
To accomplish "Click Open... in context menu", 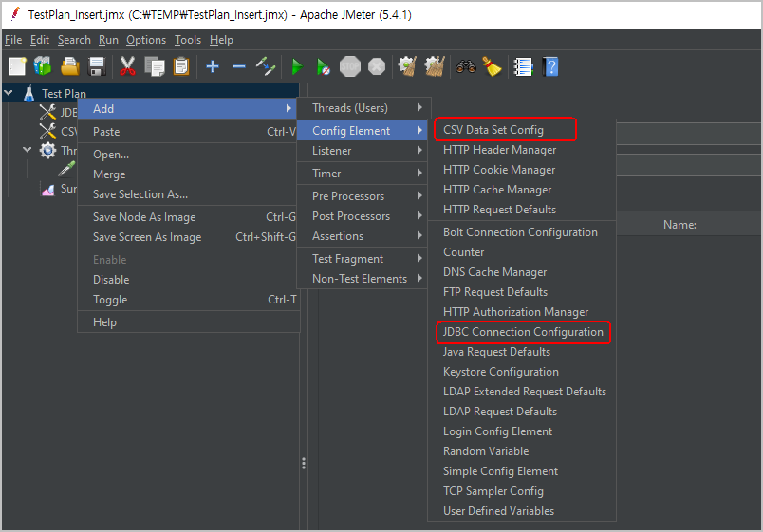I will (x=189, y=155).
